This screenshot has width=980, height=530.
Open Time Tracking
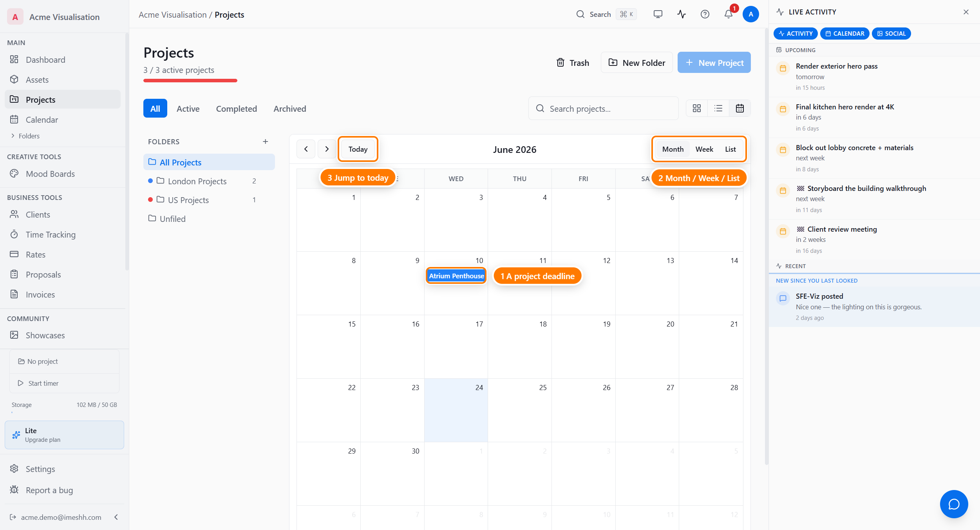click(x=63, y=234)
